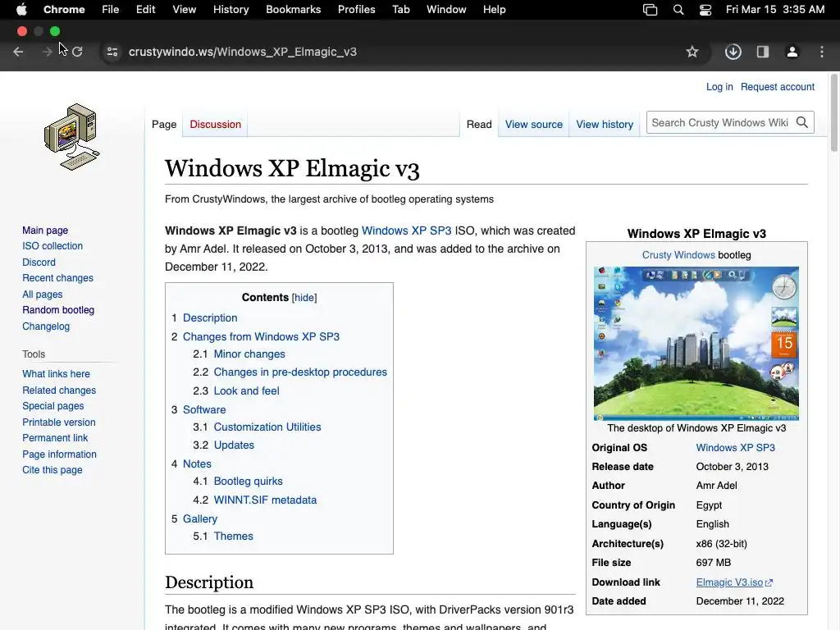Click Related changes tool link

[59, 390]
